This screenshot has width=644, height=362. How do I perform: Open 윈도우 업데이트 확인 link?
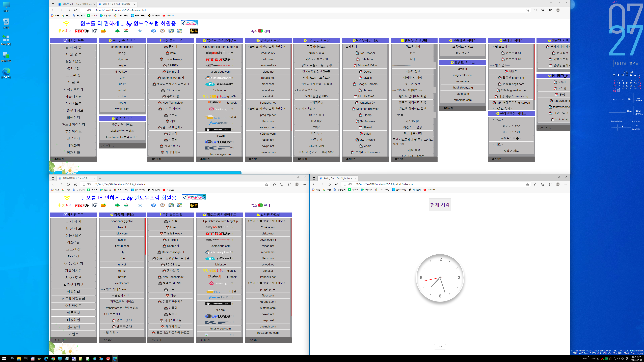(412, 96)
